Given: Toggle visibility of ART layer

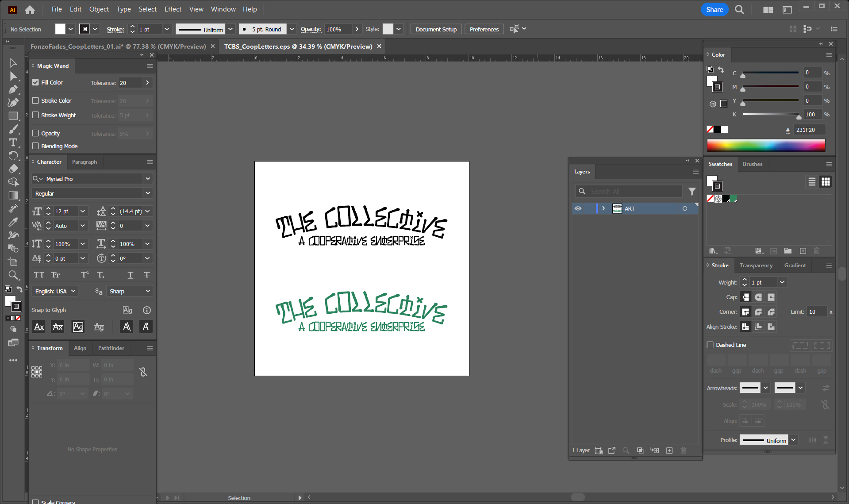Looking at the screenshot, I should [x=578, y=208].
